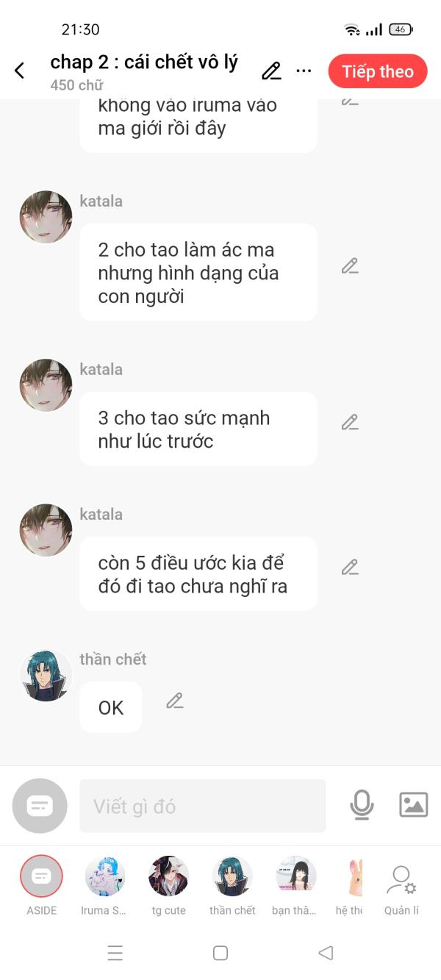Tap the microphone voice input icon
441x980 pixels.
click(x=362, y=805)
